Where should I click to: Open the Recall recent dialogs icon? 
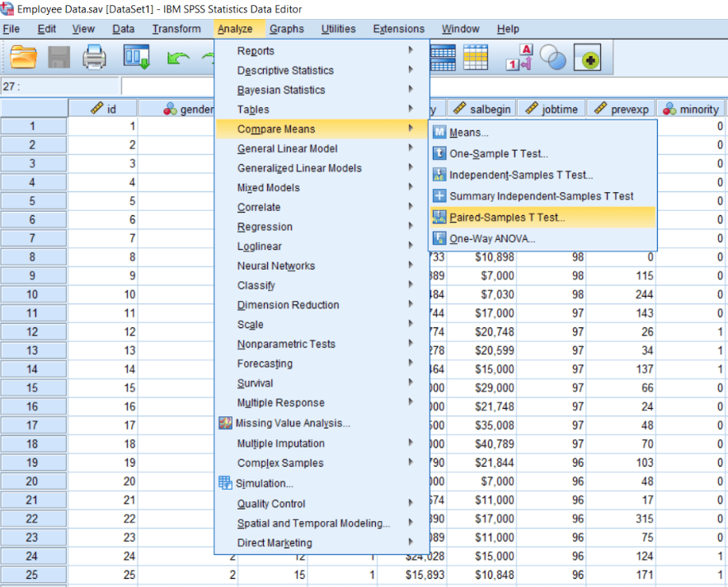[137, 57]
